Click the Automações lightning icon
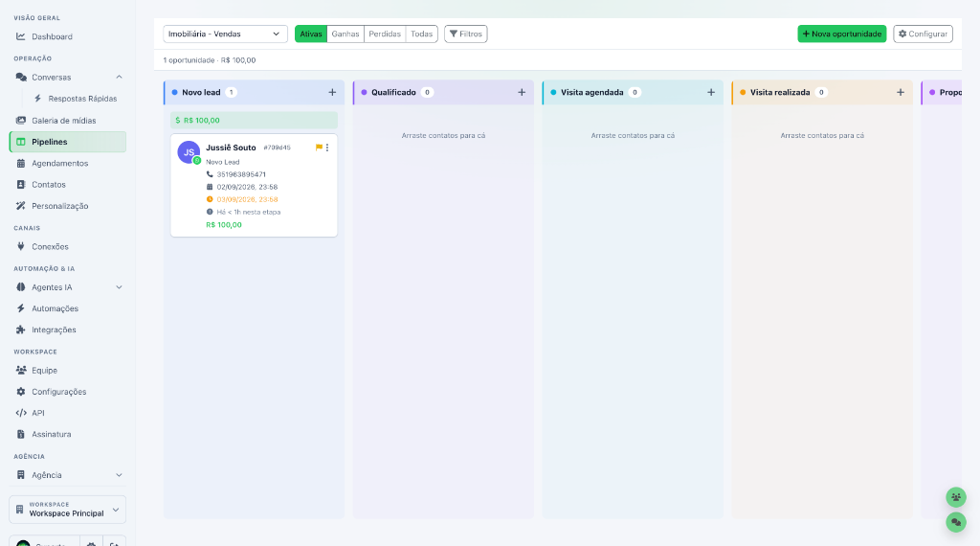 coord(21,308)
